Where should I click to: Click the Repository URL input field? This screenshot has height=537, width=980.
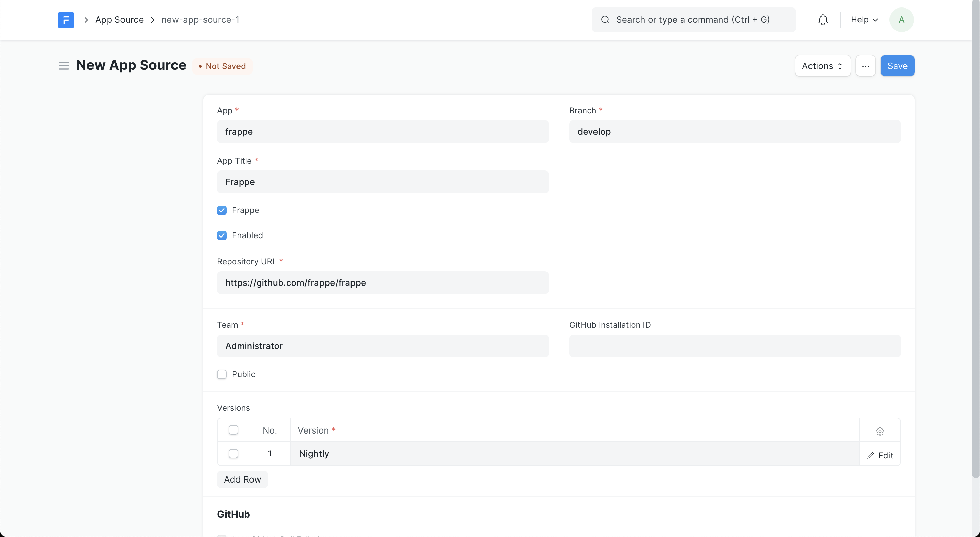pyautogui.click(x=382, y=283)
